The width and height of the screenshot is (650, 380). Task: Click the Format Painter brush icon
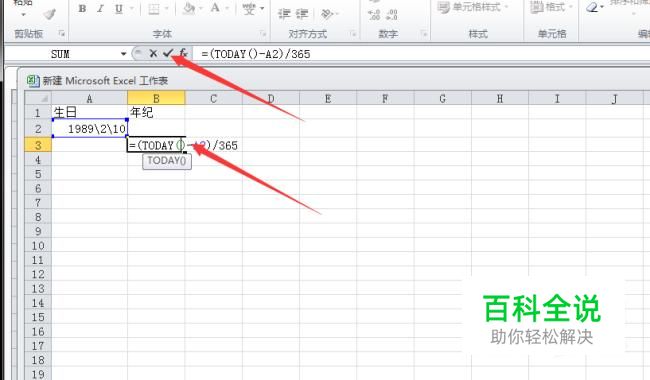click(x=50, y=14)
